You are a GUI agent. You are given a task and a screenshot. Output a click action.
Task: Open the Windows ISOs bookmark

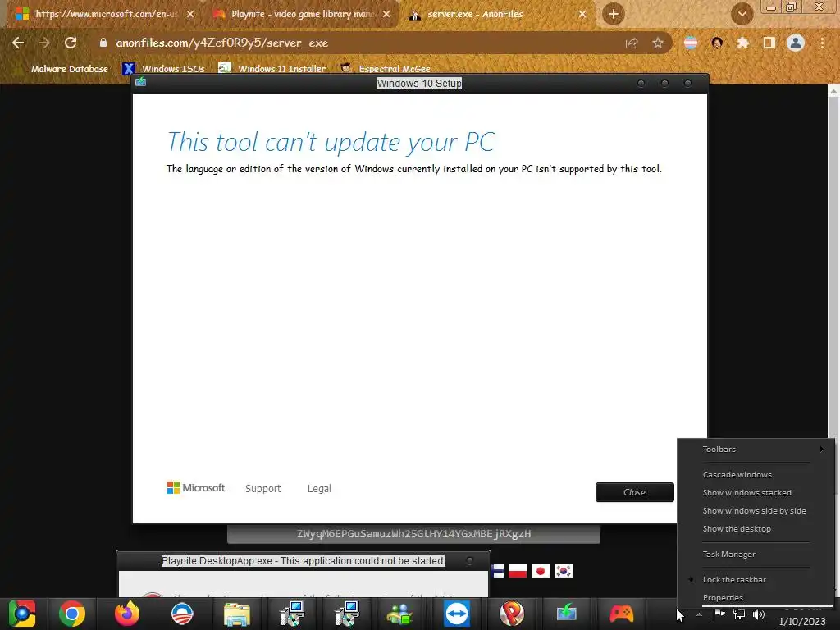pos(164,69)
